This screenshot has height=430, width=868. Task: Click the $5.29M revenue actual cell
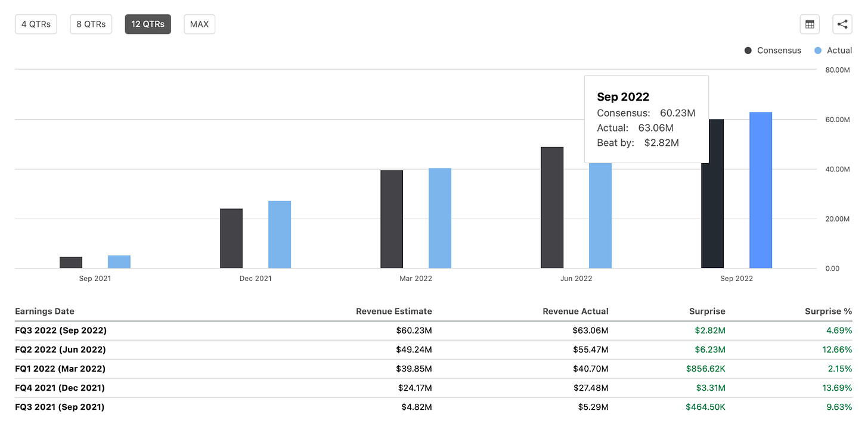pyautogui.click(x=593, y=407)
